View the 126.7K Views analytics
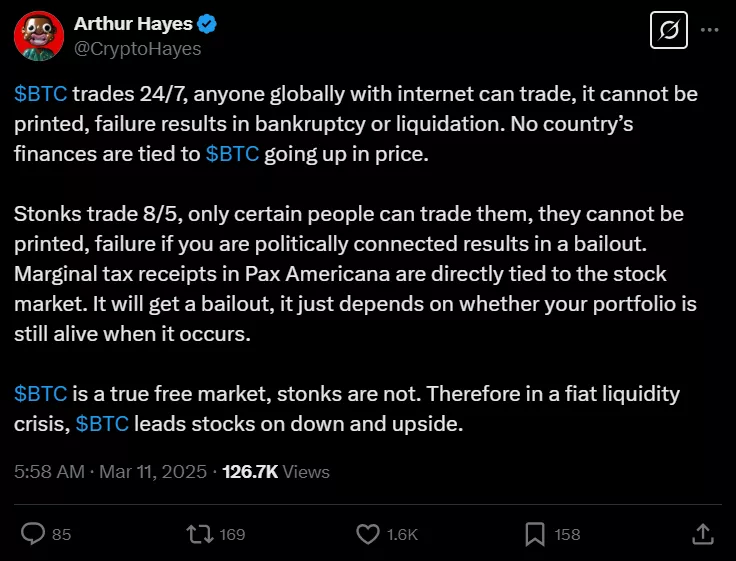This screenshot has height=561, width=736. point(278,471)
